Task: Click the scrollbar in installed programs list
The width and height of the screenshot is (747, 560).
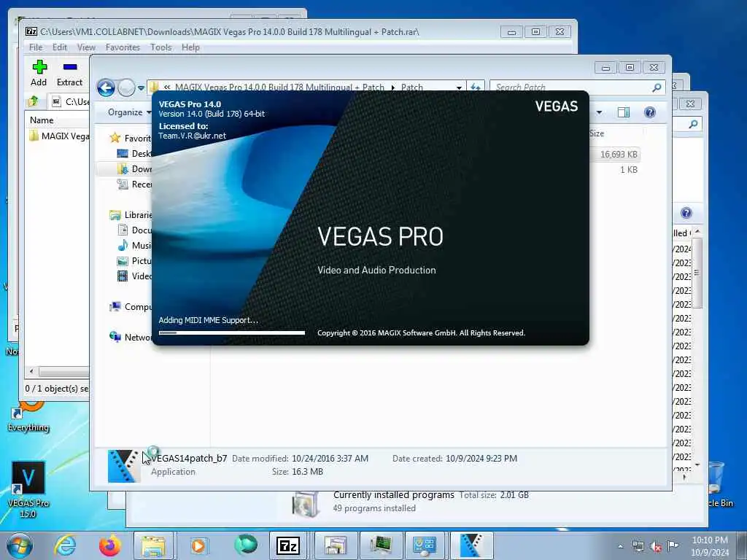Action: point(697,273)
